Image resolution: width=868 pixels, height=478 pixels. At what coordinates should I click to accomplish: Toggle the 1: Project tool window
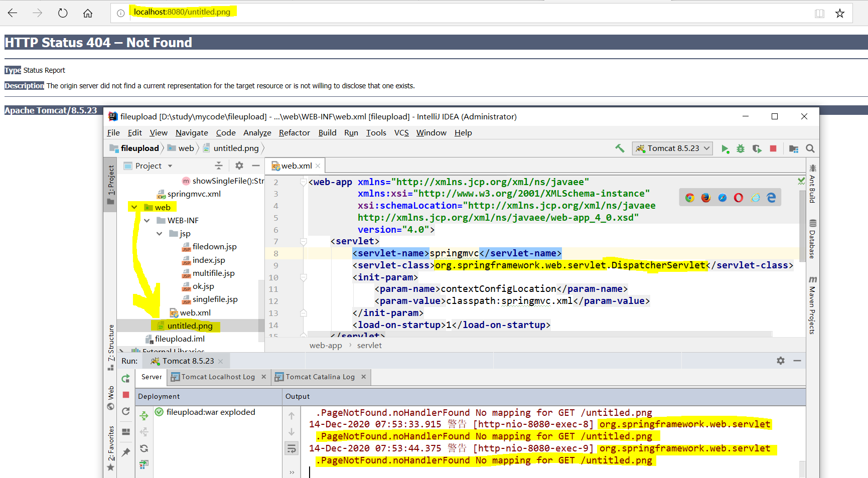point(110,185)
